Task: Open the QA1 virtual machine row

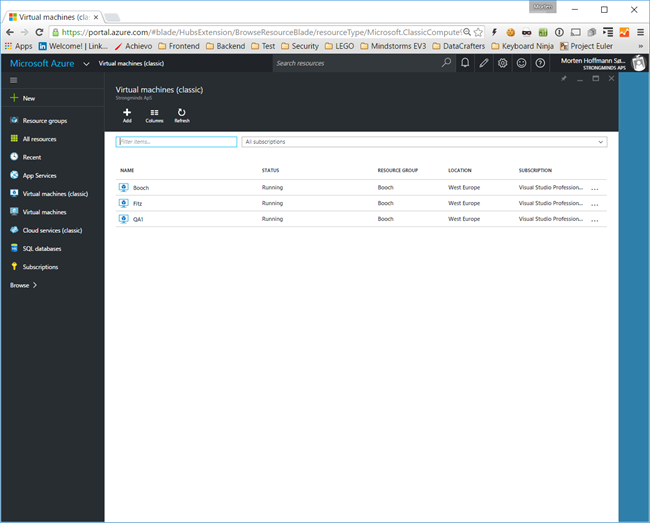Action: pyautogui.click(x=361, y=219)
